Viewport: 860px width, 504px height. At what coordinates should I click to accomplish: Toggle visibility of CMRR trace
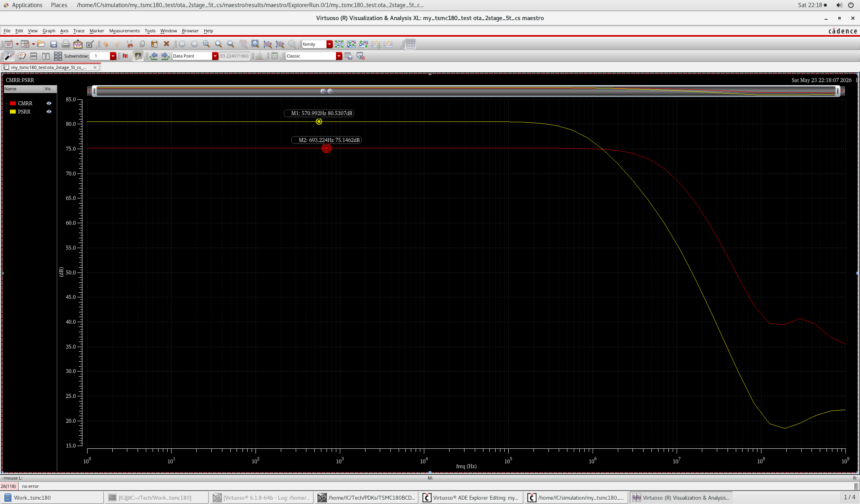point(49,103)
